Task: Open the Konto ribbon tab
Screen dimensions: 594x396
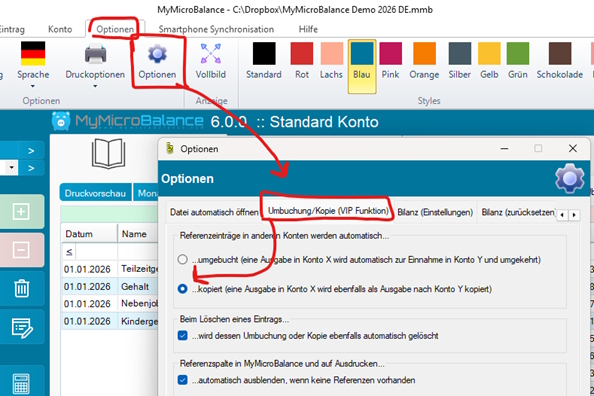Action: pyautogui.click(x=60, y=29)
